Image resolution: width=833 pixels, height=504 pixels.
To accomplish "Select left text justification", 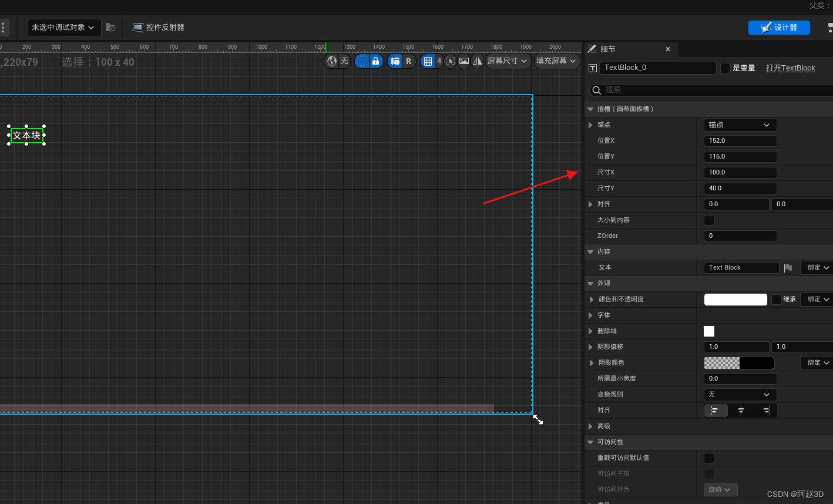I will click(716, 411).
